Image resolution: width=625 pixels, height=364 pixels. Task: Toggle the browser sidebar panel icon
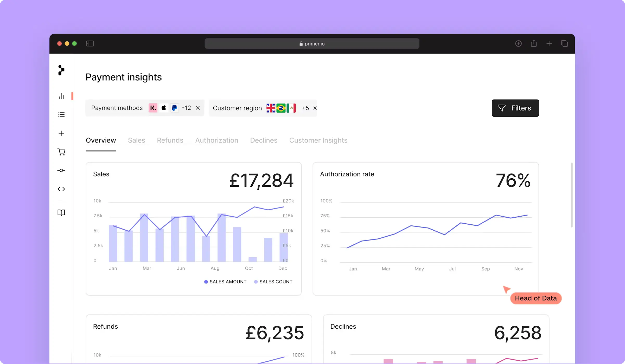coord(90,44)
